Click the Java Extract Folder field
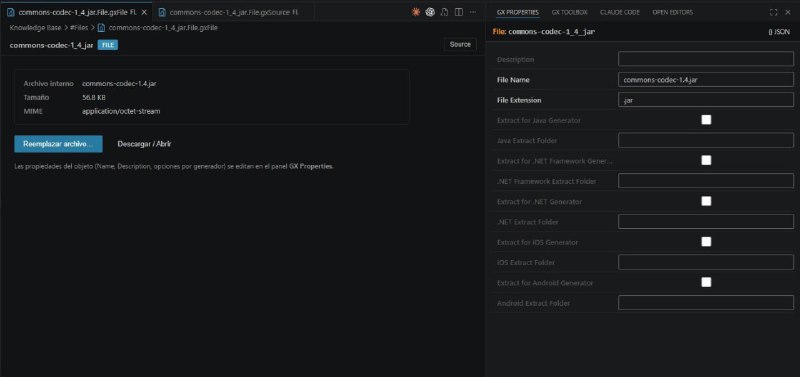800x377 pixels. click(x=706, y=140)
